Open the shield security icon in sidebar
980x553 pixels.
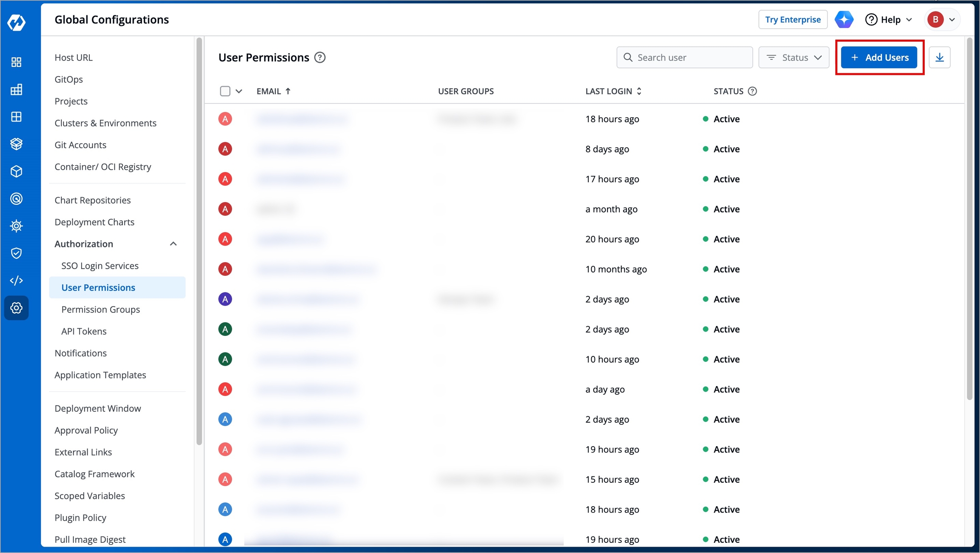click(16, 253)
